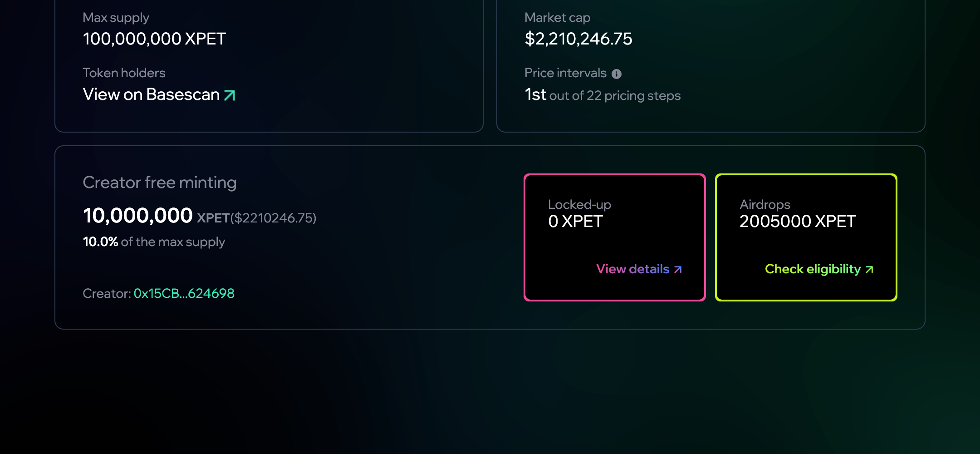980x454 pixels.
Task: Click the Airdrops 2005000 XPET amount
Action: point(798,222)
